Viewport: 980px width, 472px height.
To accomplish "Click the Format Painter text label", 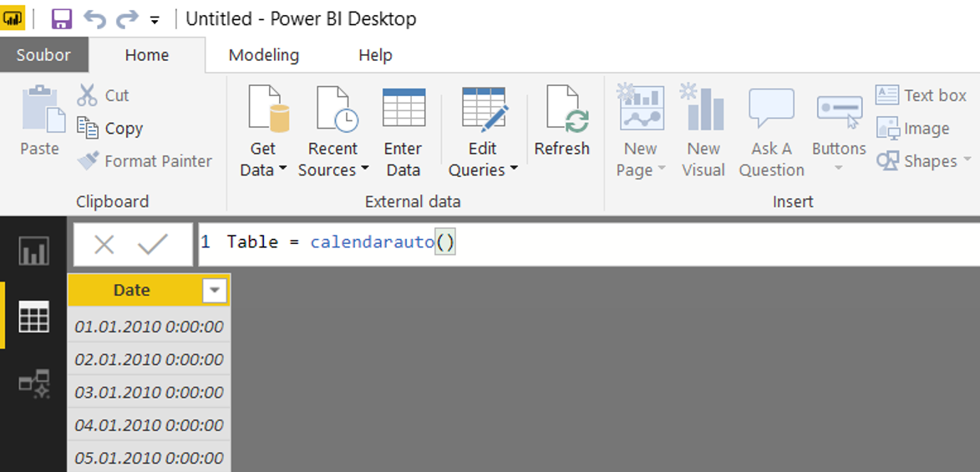I will tap(159, 161).
